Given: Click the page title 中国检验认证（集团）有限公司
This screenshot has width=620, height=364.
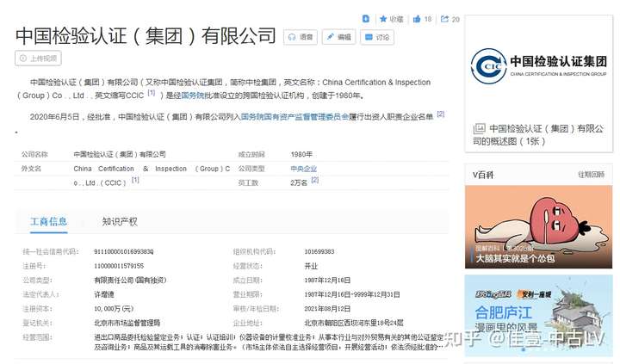Looking at the screenshot, I should tap(146, 36).
